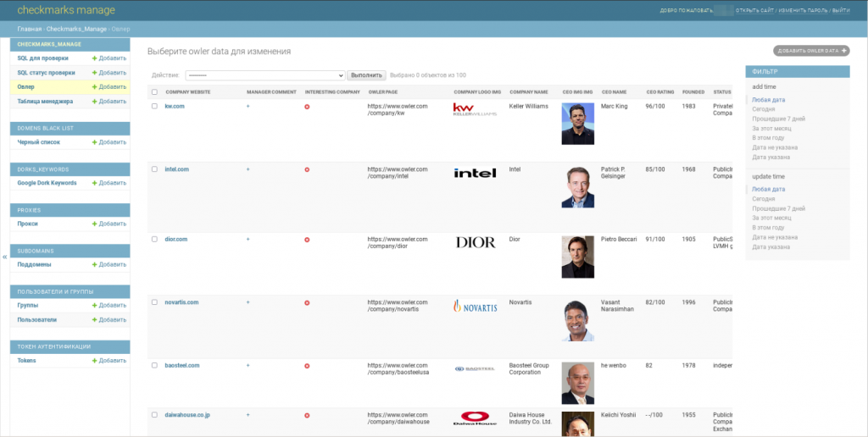This screenshot has width=868, height=437.
Task: Click Pietro Beccari CEO photo
Action: point(578,257)
